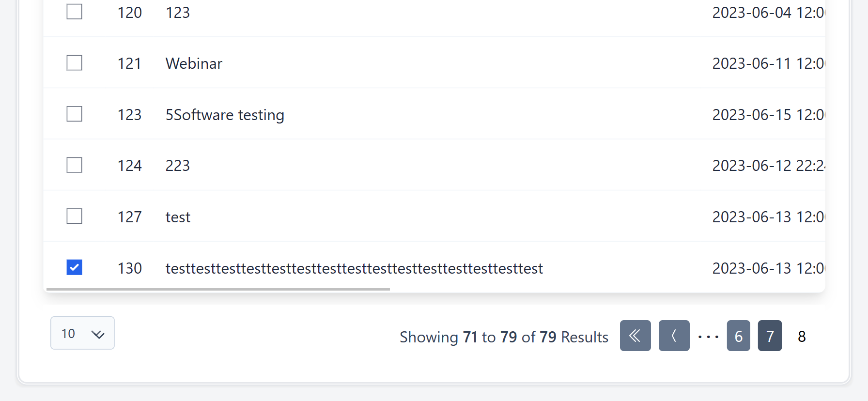This screenshot has width=868, height=401.
Task: Click the 5Software testing entry
Action: coord(225,115)
